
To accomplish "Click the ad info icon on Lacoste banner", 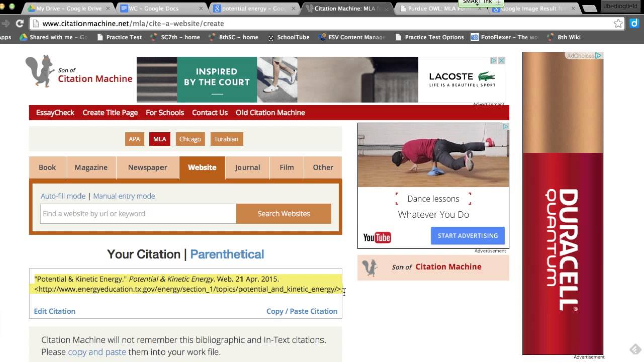I will [x=494, y=61].
